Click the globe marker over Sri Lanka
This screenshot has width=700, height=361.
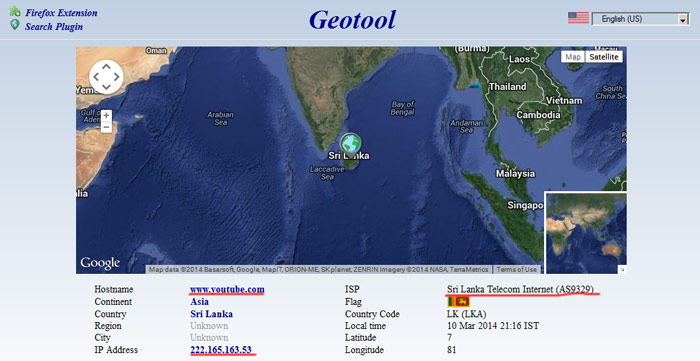(350, 143)
